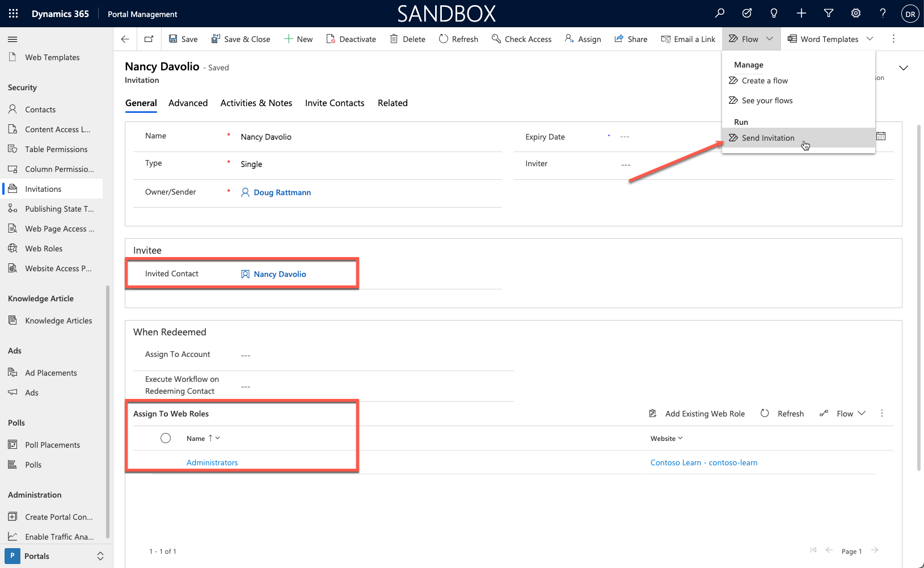This screenshot has width=924, height=568.
Task: Open Web Templates in sidebar
Action: (x=52, y=57)
